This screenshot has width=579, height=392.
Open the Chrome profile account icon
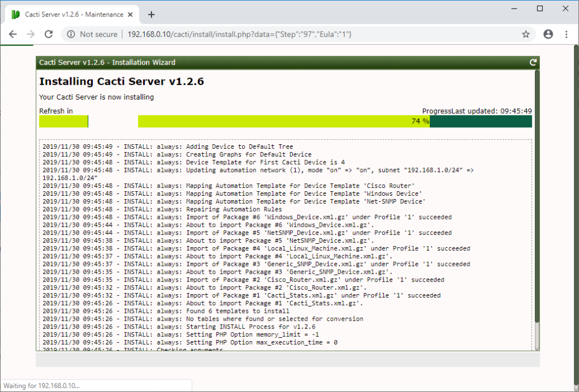point(548,35)
